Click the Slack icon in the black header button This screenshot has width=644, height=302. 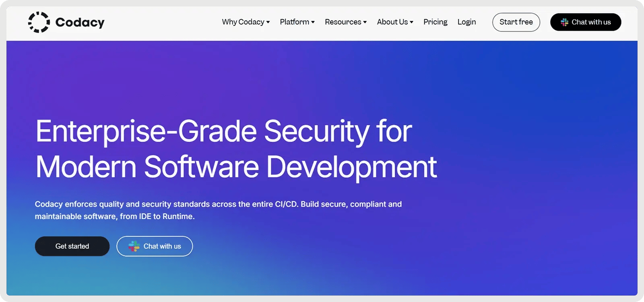click(564, 22)
